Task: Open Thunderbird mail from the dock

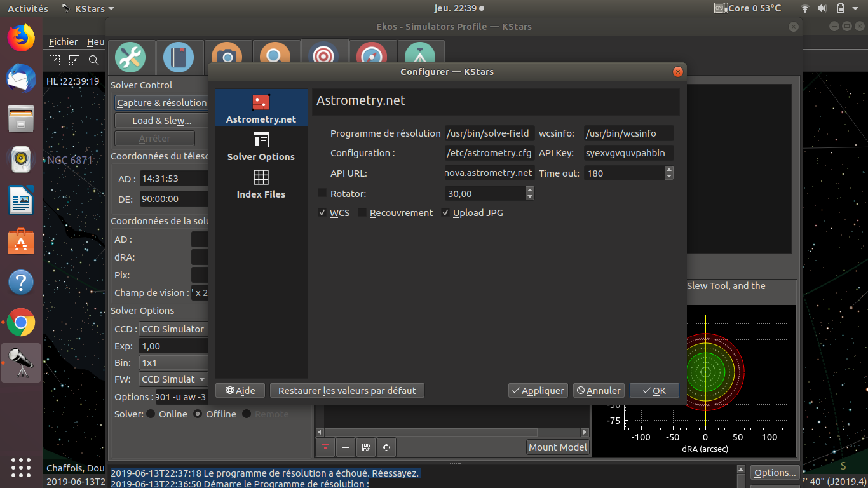Action: coord(21,79)
